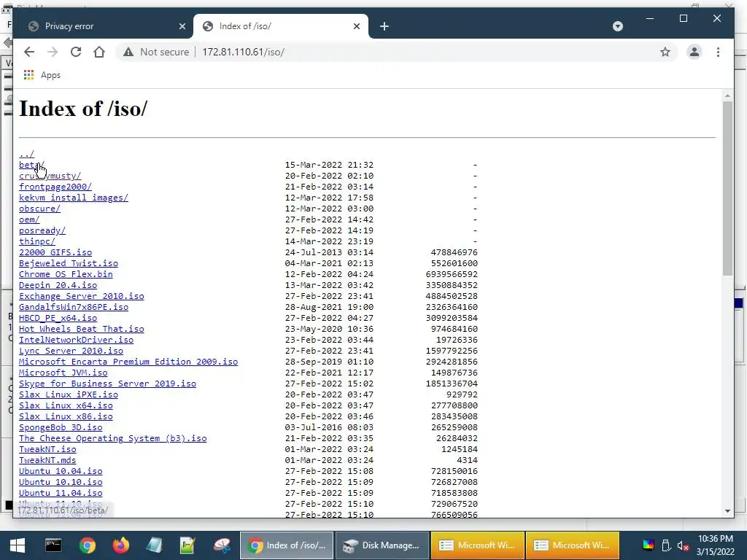
Task: Click the page vertical scrollbar thumb
Action: tap(727, 188)
